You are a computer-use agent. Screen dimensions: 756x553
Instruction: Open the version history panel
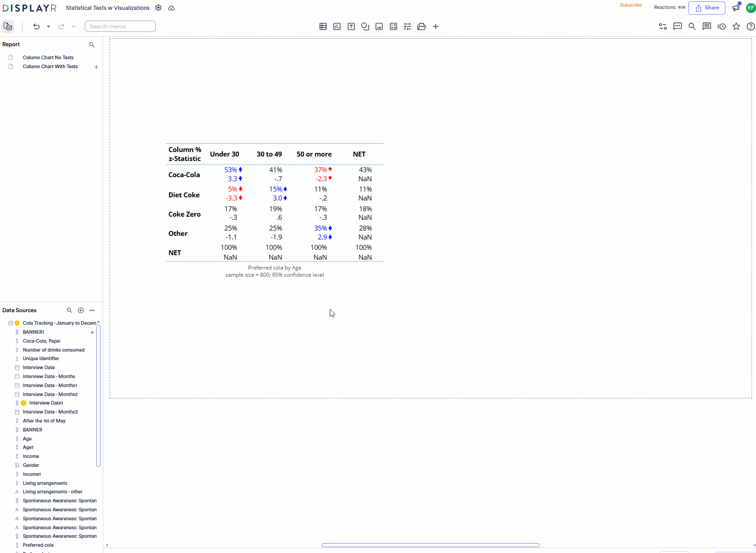click(x=721, y=26)
